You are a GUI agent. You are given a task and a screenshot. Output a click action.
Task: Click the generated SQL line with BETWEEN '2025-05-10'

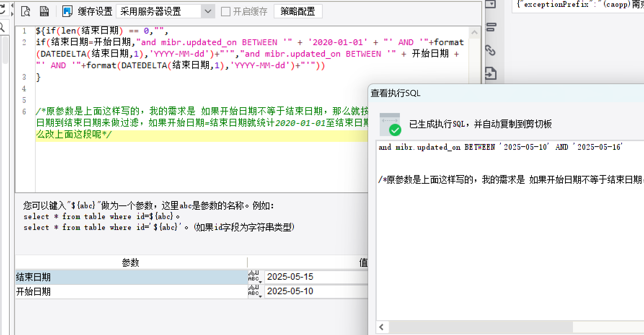(x=500, y=147)
